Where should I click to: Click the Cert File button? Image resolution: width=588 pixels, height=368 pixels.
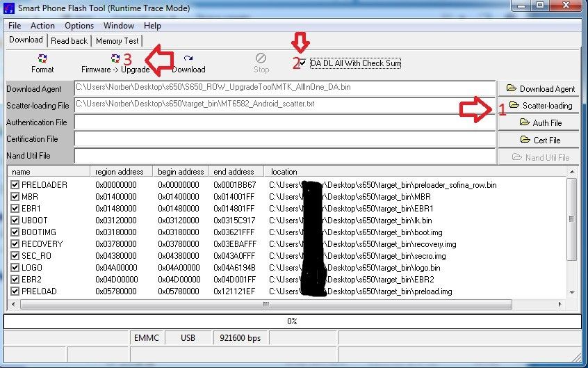539,140
